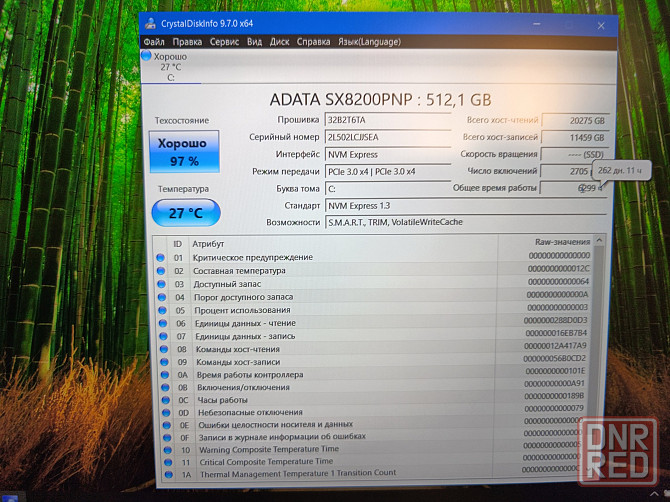
Task: Select raw value '00000012A417A9'
Action: pyautogui.click(x=555, y=346)
